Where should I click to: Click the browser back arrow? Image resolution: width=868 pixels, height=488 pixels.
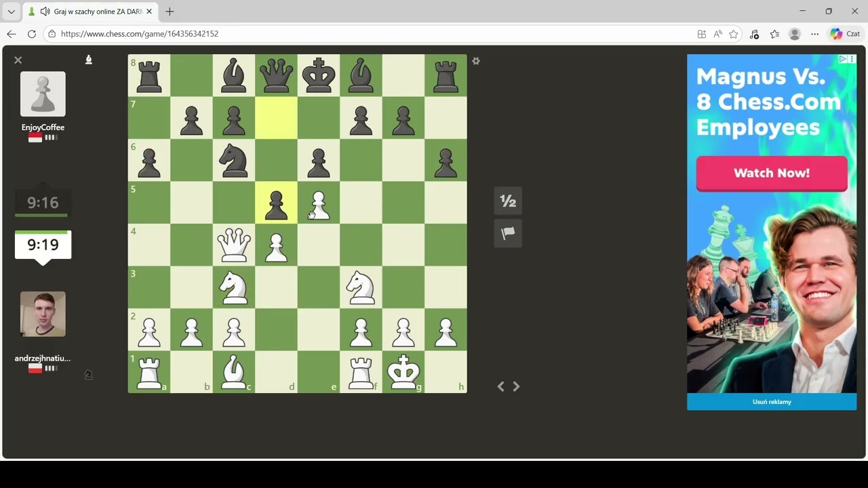click(x=12, y=34)
